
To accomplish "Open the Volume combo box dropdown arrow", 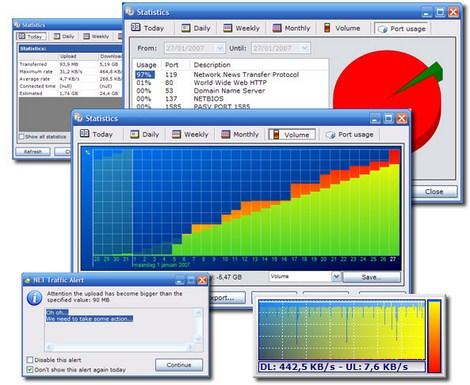I will click(336, 276).
